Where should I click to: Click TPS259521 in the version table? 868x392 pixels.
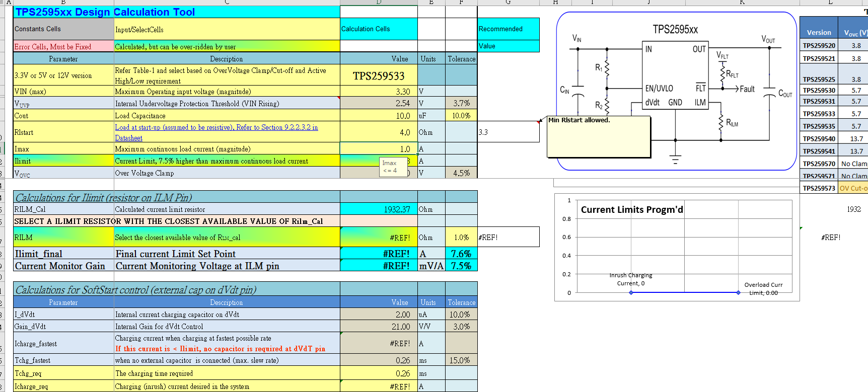pyautogui.click(x=819, y=58)
